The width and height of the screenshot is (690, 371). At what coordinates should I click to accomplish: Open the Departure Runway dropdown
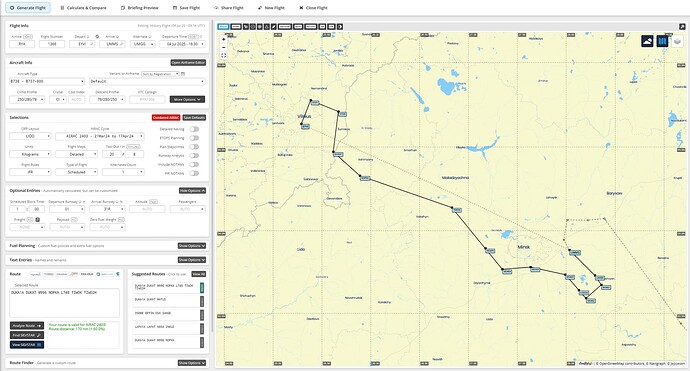67,209
